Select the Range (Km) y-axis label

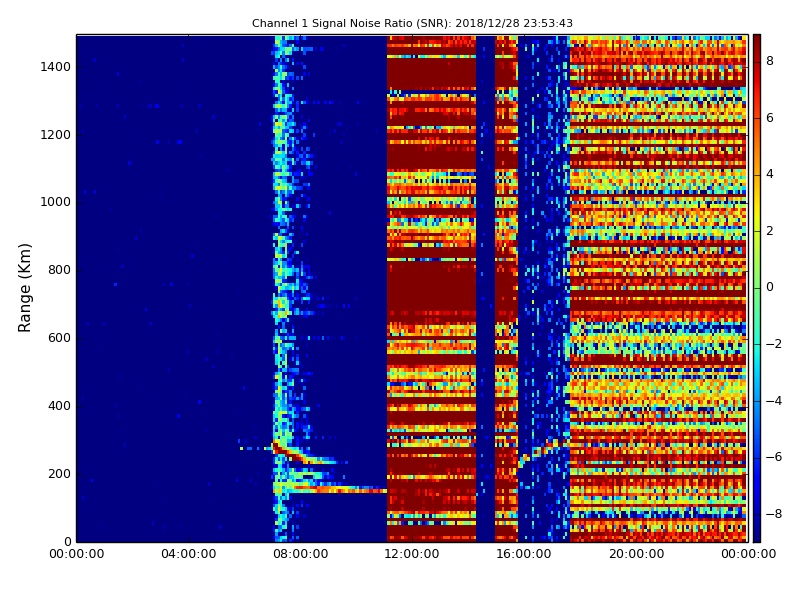[x=24, y=288]
